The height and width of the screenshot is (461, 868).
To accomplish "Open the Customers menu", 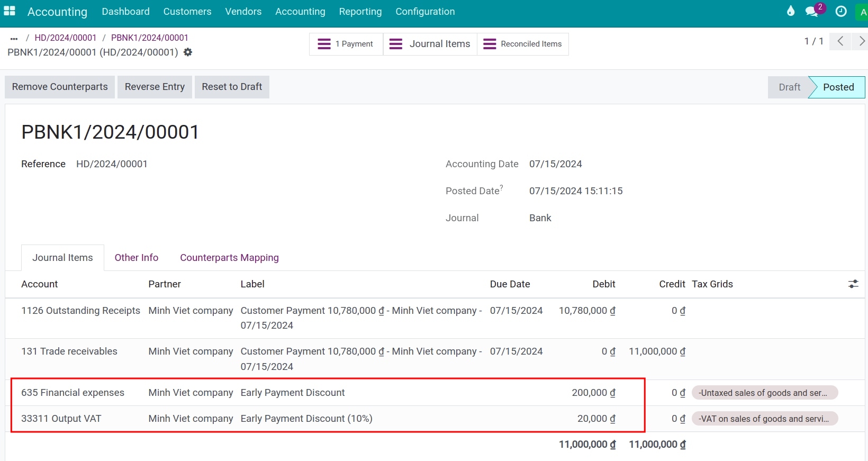I will 187,12.
